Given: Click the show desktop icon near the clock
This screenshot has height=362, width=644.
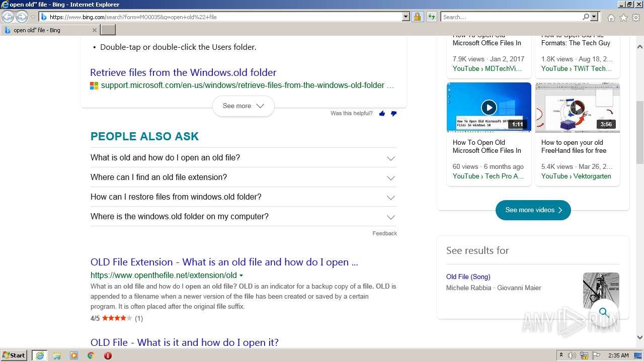Looking at the screenshot, I should click(637, 355).
